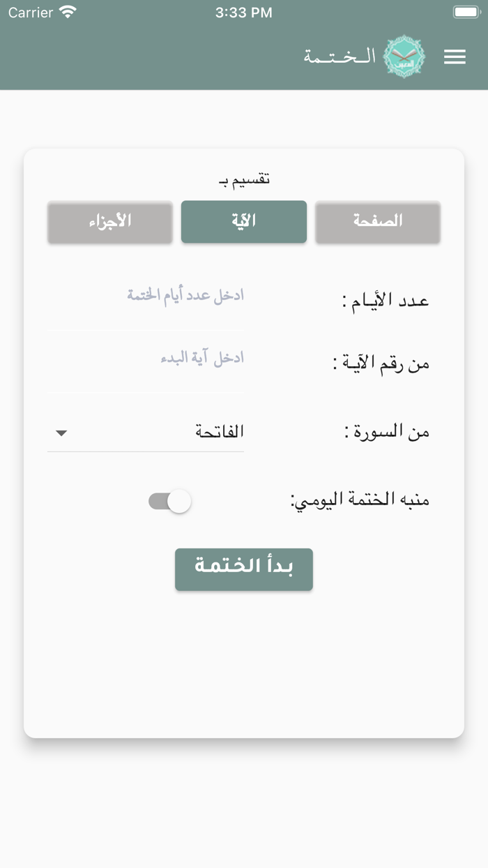Open the hamburger menu
The height and width of the screenshot is (868, 488).
click(455, 57)
